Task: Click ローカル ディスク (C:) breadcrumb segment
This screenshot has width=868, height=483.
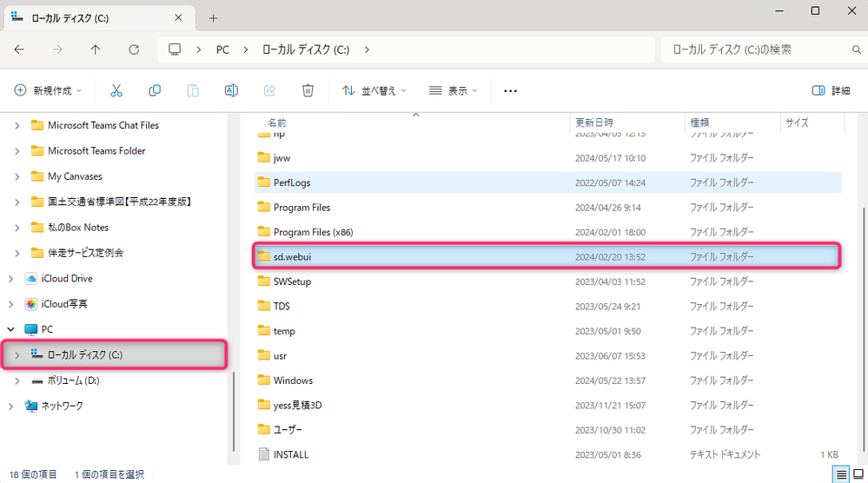Action: point(306,50)
